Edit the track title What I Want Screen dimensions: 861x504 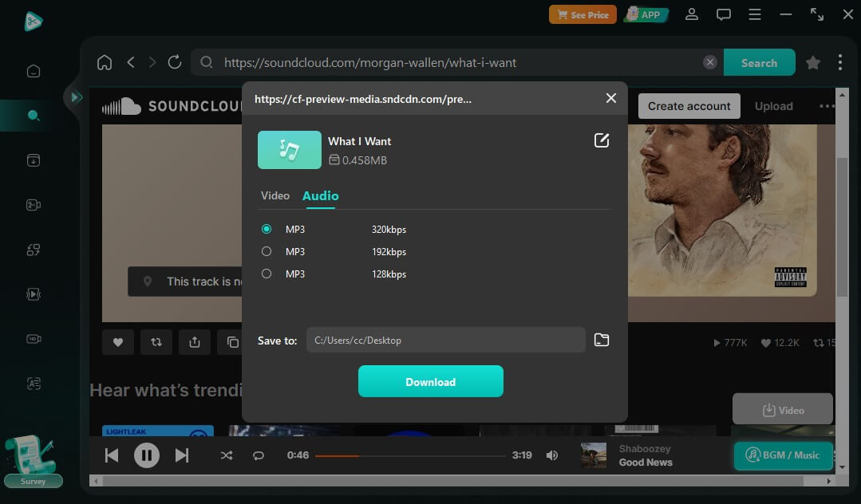click(x=602, y=140)
